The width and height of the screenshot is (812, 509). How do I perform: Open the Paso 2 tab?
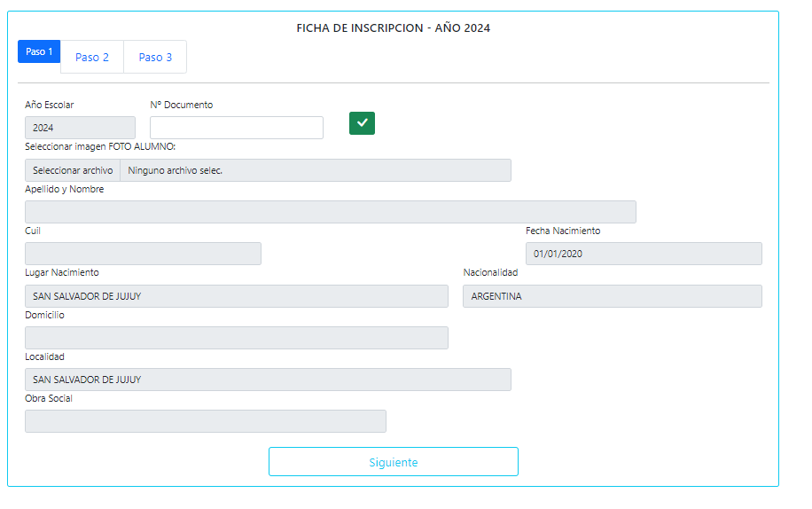(x=92, y=57)
